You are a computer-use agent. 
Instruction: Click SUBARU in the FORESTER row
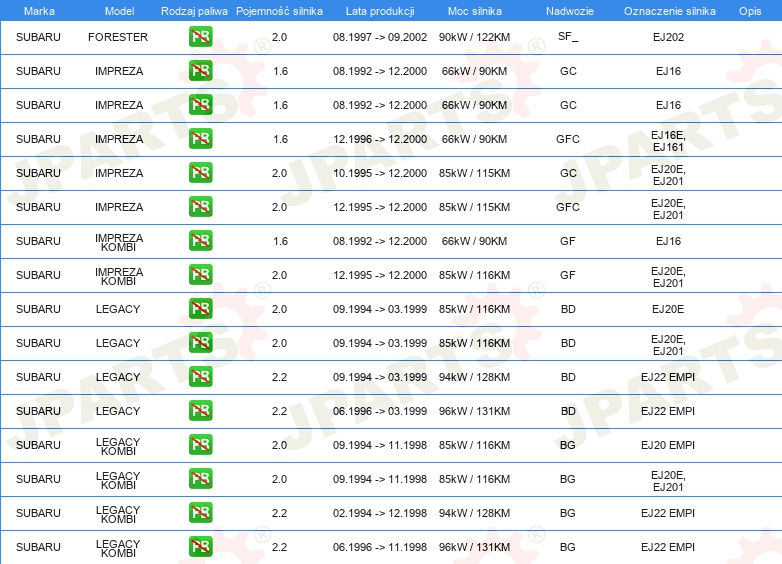pos(38,37)
